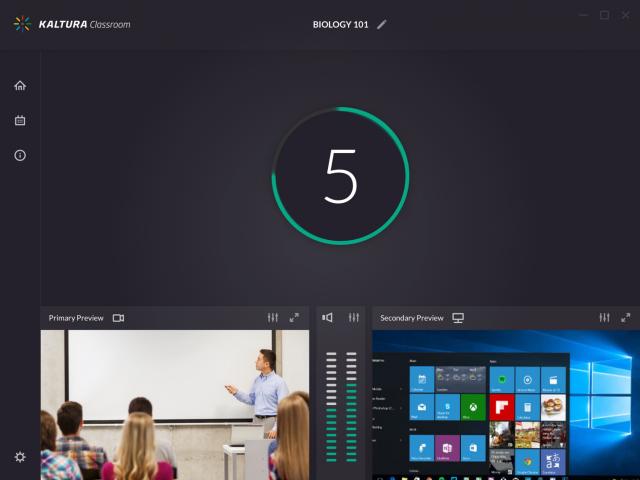The image size is (640, 480).
Task: Select the Windows desktop screen preview
Action: point(505,405)
